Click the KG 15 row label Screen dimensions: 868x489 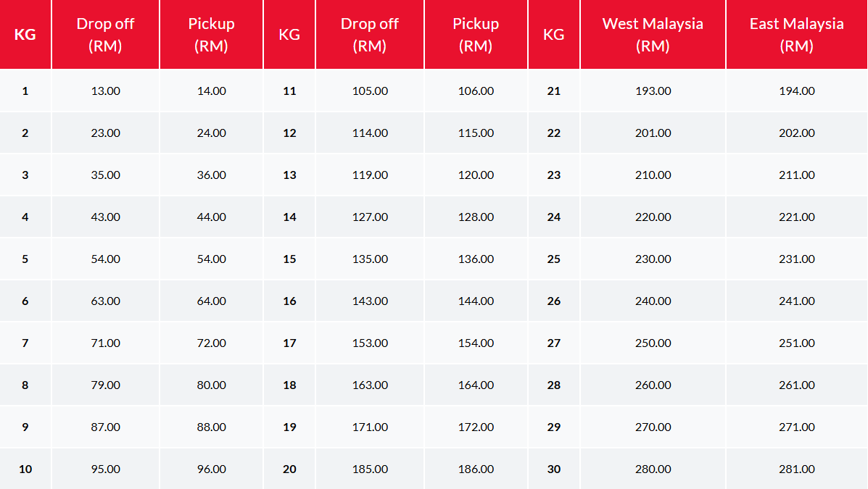click(x=289, y=259)
